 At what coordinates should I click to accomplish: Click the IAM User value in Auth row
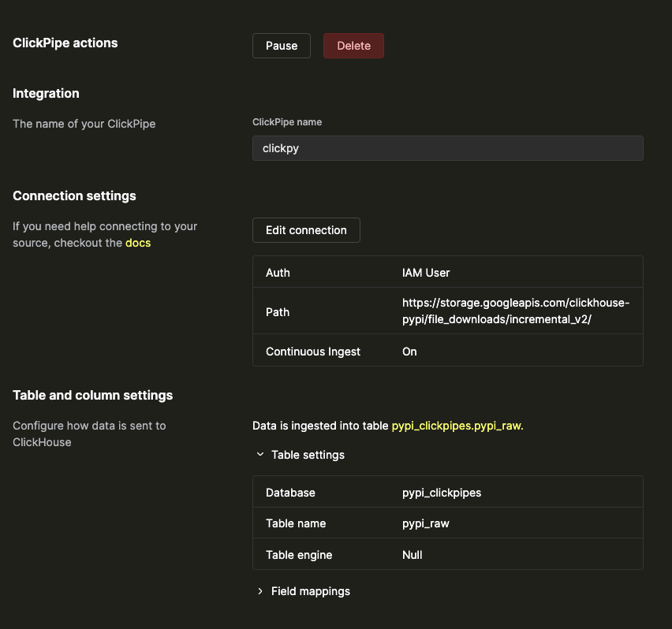pos(426,273)
